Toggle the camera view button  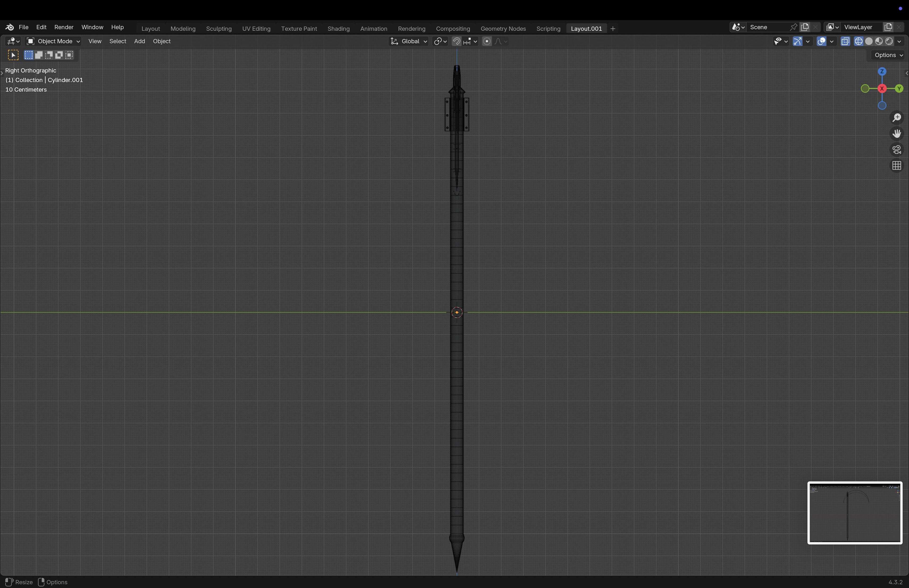pos(897,150)
